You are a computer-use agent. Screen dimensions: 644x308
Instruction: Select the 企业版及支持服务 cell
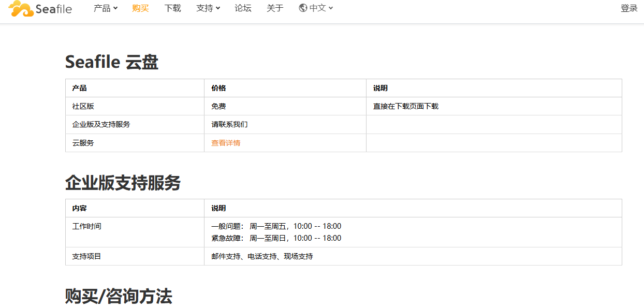click(x=135, y=124)
